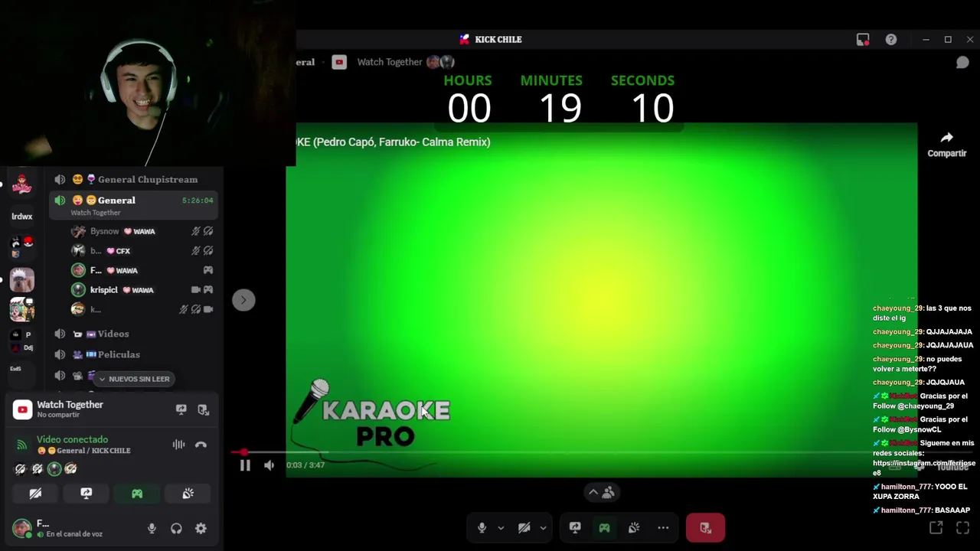Toggle deafen headphones in the user panel
The height and width of the screenshot is (551, 980).
(176, 528)
